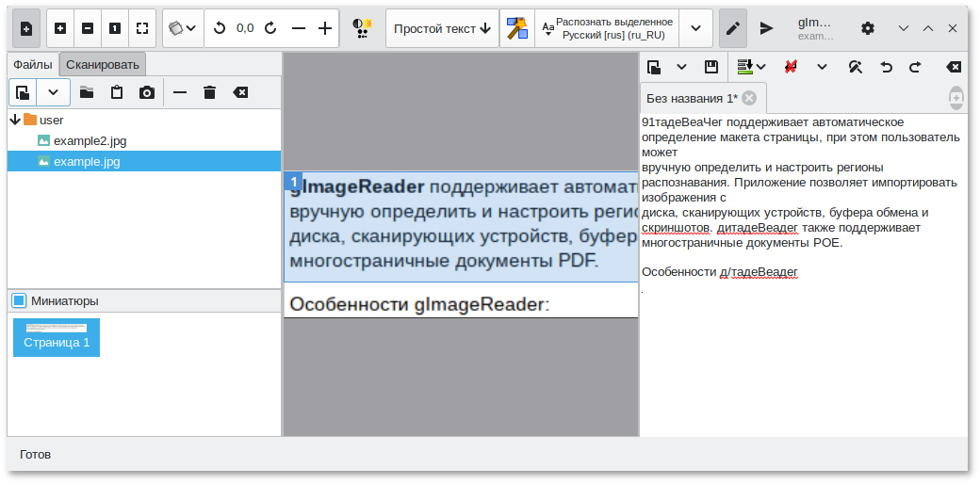Open find and replace tool

(856, 67)
